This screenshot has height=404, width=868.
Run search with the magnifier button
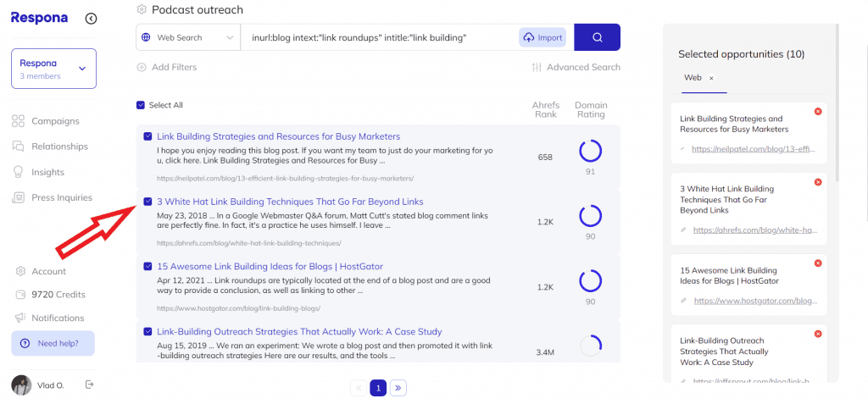pyautogui.click(x=598, y=37)
